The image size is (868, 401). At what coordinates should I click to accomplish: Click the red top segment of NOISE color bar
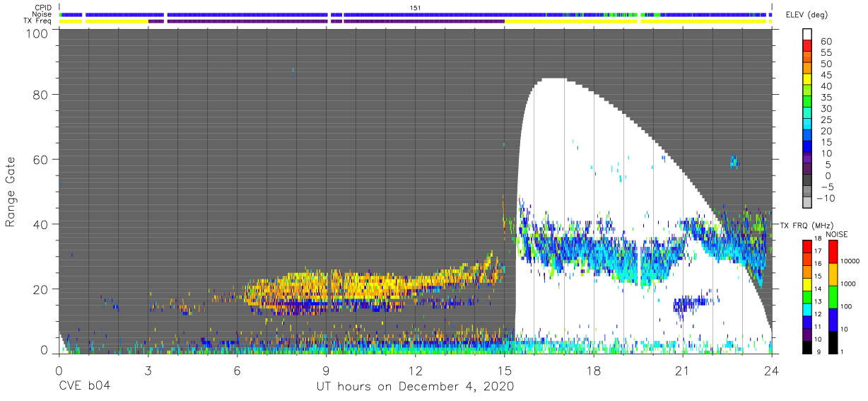pos(834,251)
